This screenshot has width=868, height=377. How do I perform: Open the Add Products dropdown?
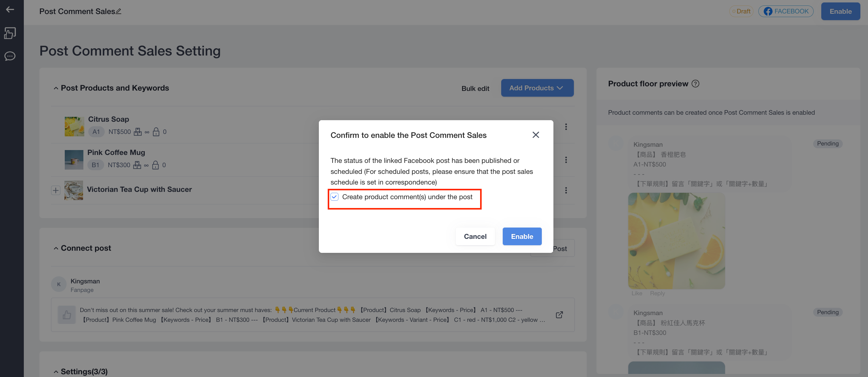point(537,88)
